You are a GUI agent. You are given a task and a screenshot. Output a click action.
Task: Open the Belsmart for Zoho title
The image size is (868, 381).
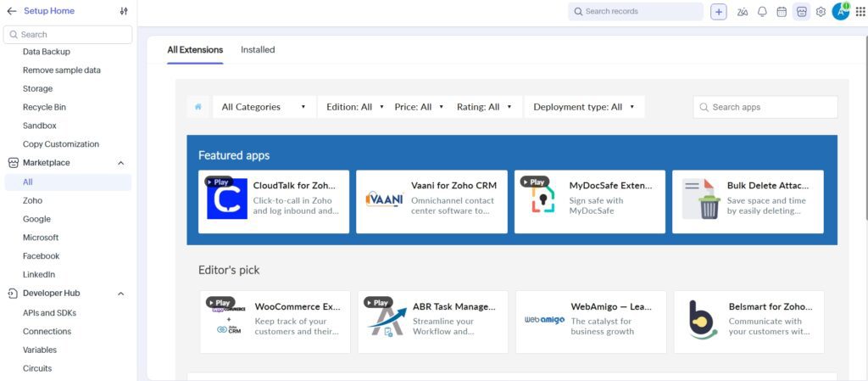[x=771, y=306]
